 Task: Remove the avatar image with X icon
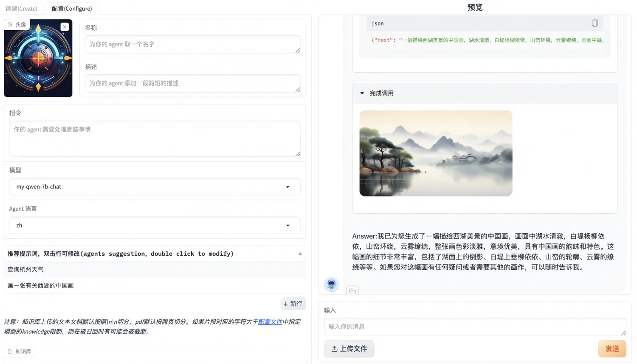(65, 27)
